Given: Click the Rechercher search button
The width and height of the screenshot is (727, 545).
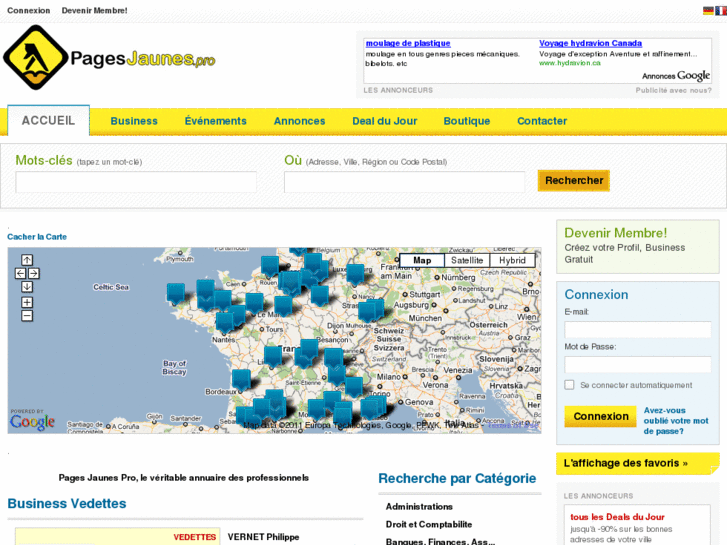Looking at the screenshot, I should point(574,180).
